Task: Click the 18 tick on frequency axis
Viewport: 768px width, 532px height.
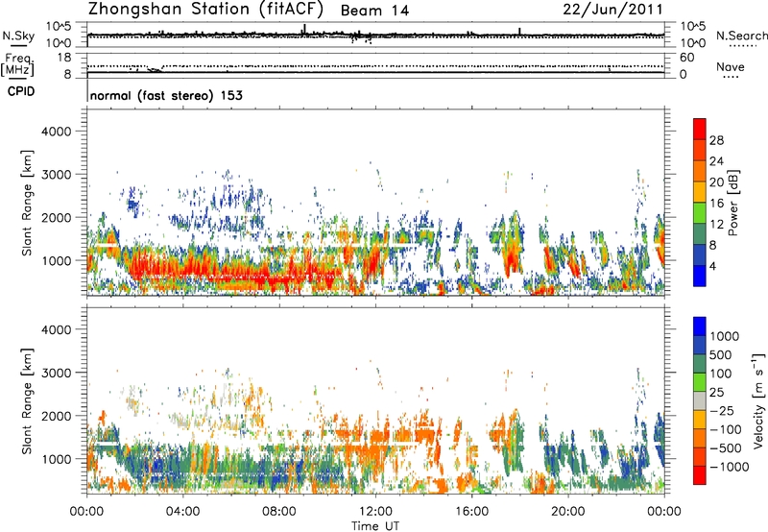Action: 64,57
